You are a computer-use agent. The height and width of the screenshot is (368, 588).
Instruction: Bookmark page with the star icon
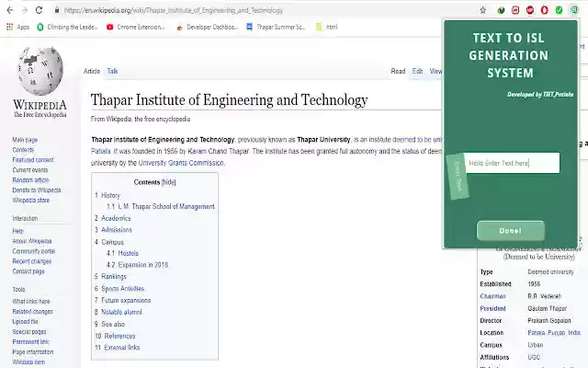(483, 10)
